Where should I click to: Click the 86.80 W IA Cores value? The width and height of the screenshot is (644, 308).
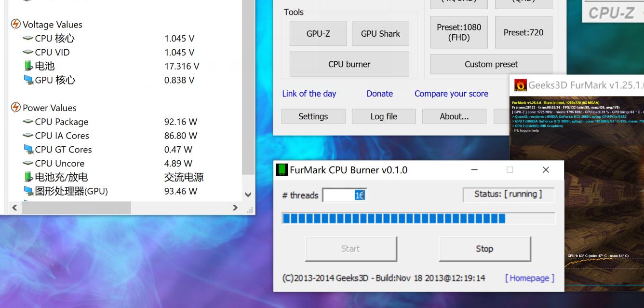click(x=181, y=136)
